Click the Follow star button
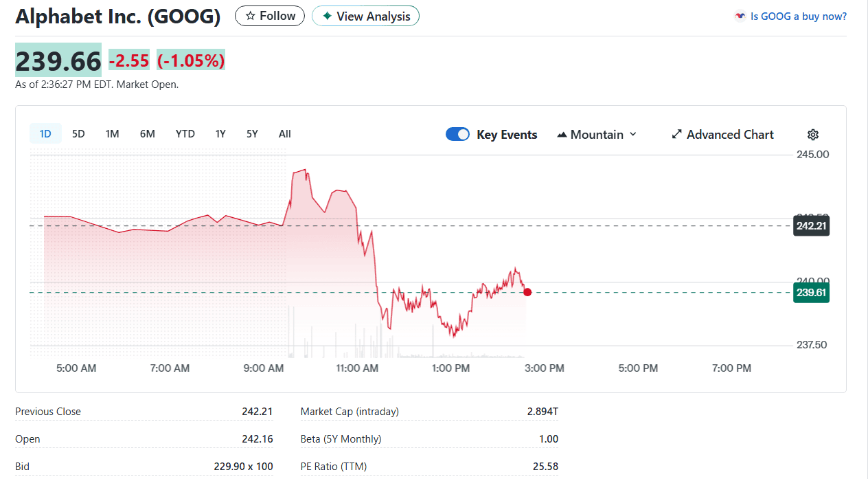 pyautogui.click(x=270, y=16)
